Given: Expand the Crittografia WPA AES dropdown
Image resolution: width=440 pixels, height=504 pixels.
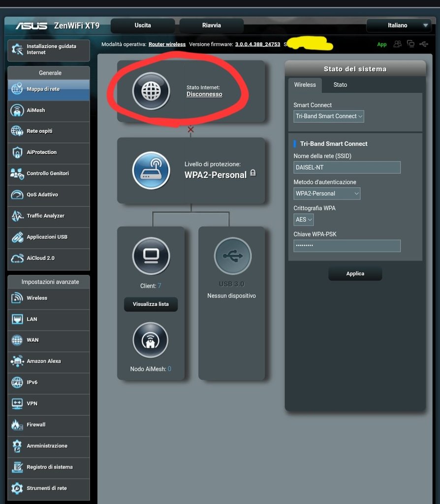Looking at the screenshot, I should pyautogui.click(x=304, y=220).
